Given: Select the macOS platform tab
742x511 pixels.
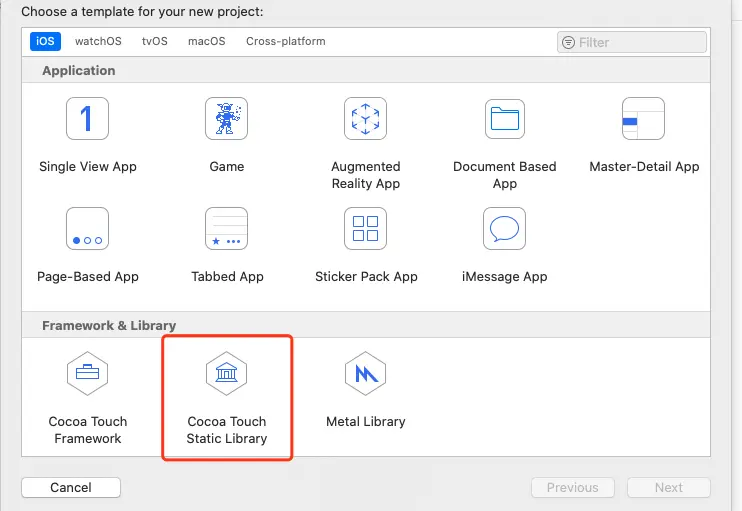Looking at the screenshot, I should (207, 41).
